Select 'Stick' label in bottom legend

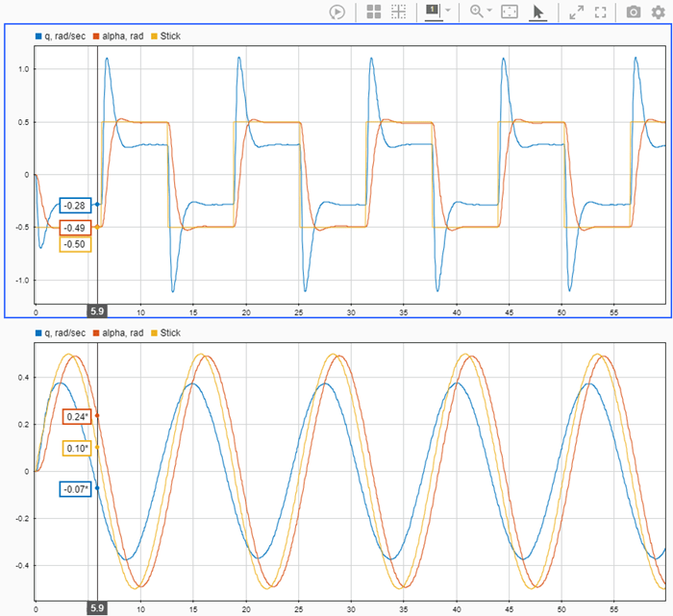click(170, 333)
